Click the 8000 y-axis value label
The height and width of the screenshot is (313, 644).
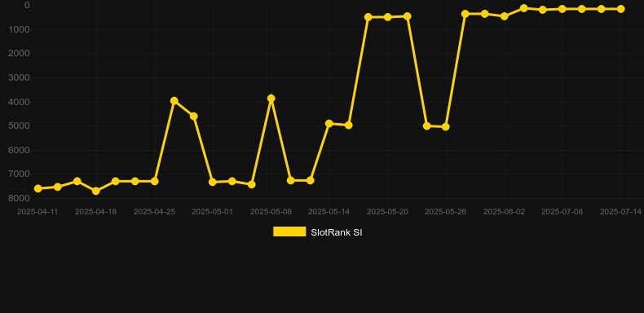20,198
